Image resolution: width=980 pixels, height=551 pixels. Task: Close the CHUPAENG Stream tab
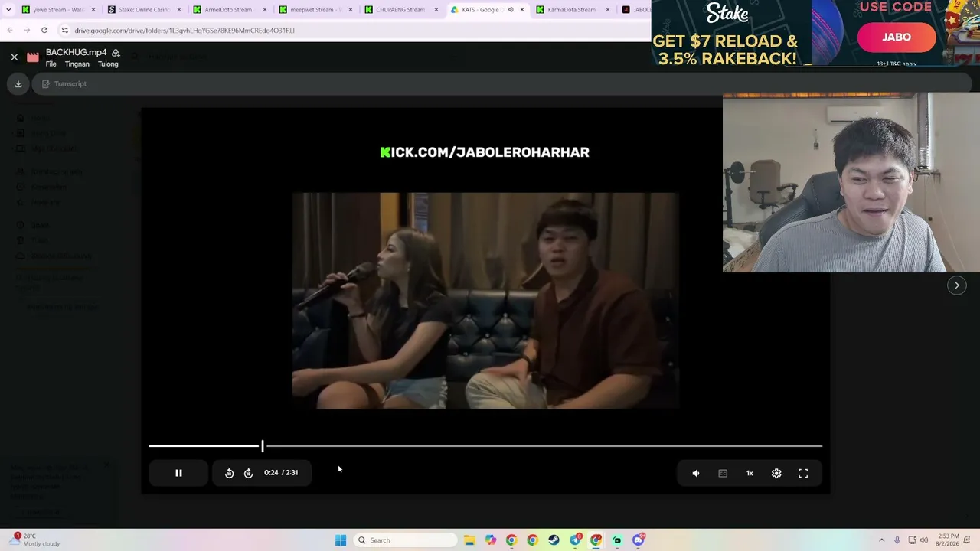pos(436,10)
